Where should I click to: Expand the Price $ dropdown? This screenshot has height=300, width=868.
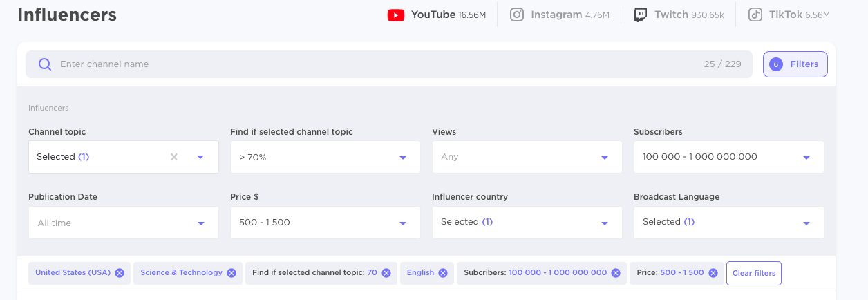pyautogui.click(x=325, y=223)
